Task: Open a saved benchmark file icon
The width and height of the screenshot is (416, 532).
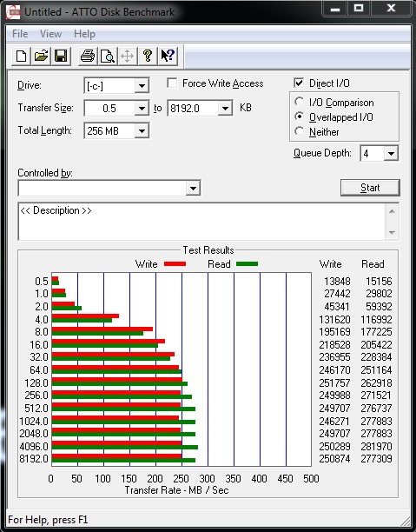Action: click(x=41, y=56)
